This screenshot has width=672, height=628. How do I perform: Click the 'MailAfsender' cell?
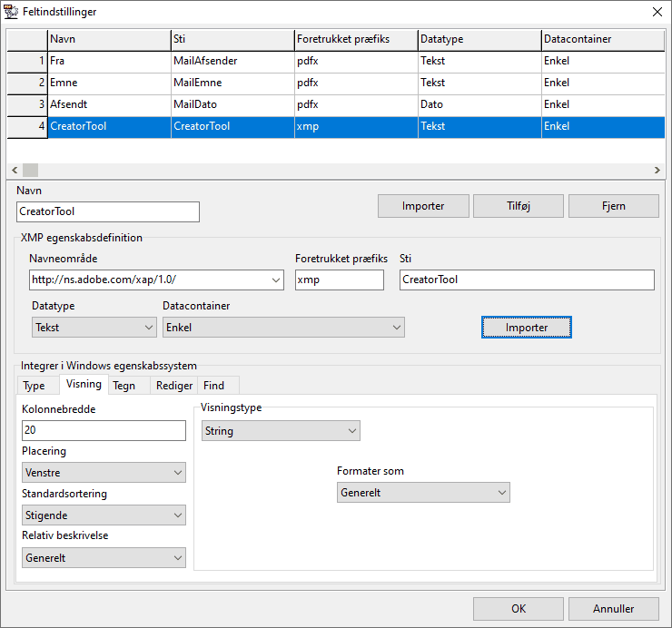(x=232, y=62)
